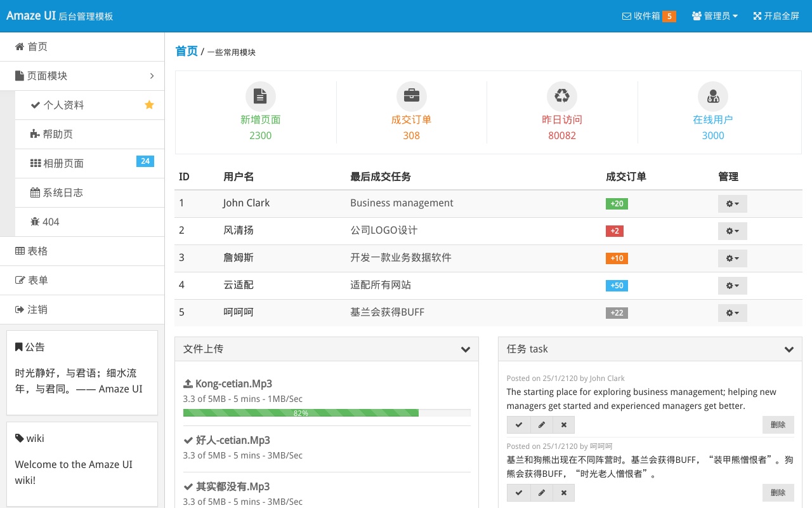Click the 昨日访问 recycle icon
Screen dimensions: 812x508
click(562, 97)
